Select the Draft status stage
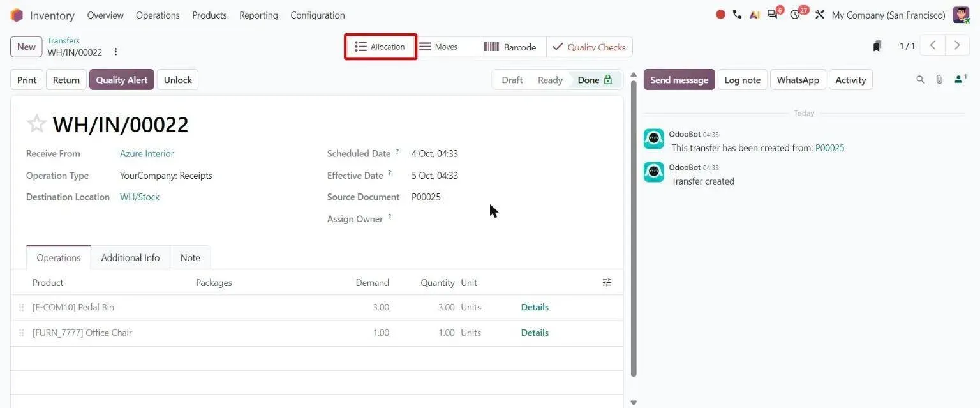Viewport: 980px width, 408px height. click(512, 80)
